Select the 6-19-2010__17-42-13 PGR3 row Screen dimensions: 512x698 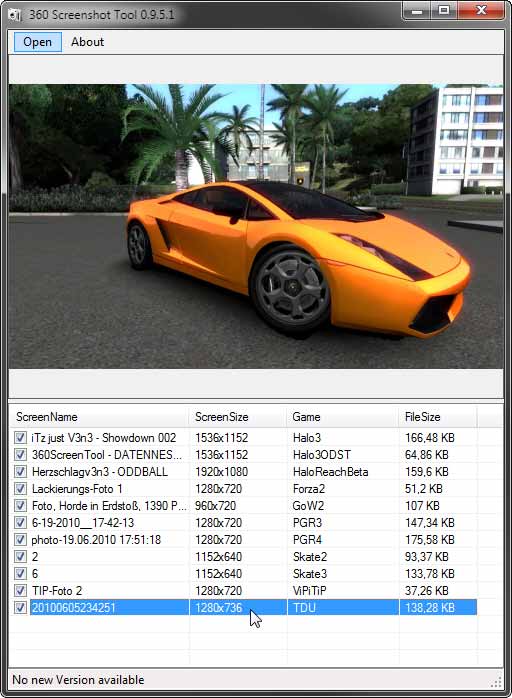tap(244, 523)
